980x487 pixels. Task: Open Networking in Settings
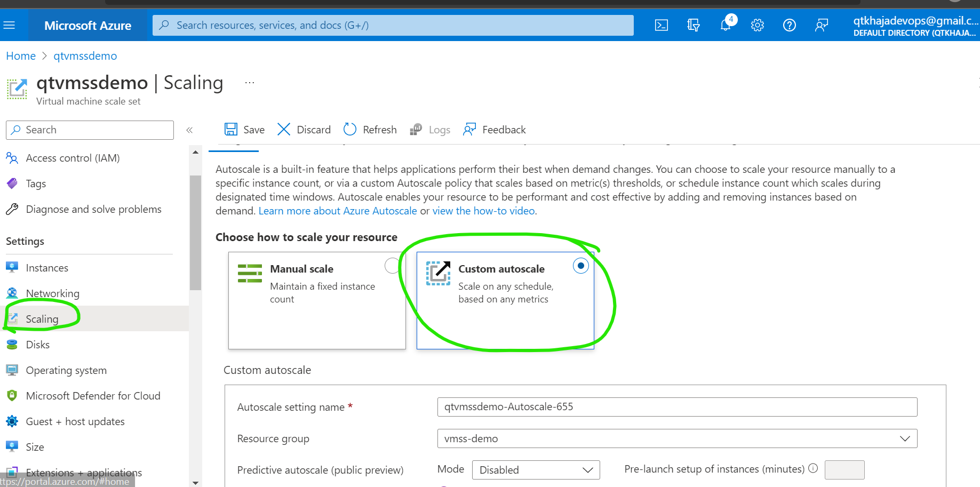[52, 293]
